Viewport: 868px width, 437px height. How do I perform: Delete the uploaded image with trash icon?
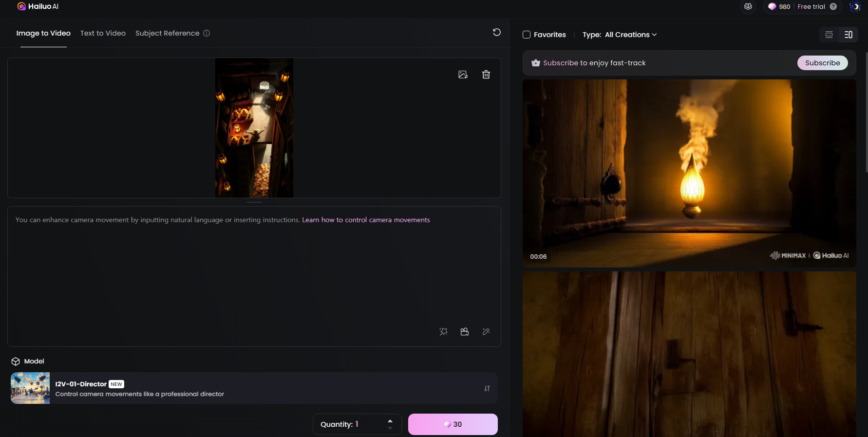[486, 75]
